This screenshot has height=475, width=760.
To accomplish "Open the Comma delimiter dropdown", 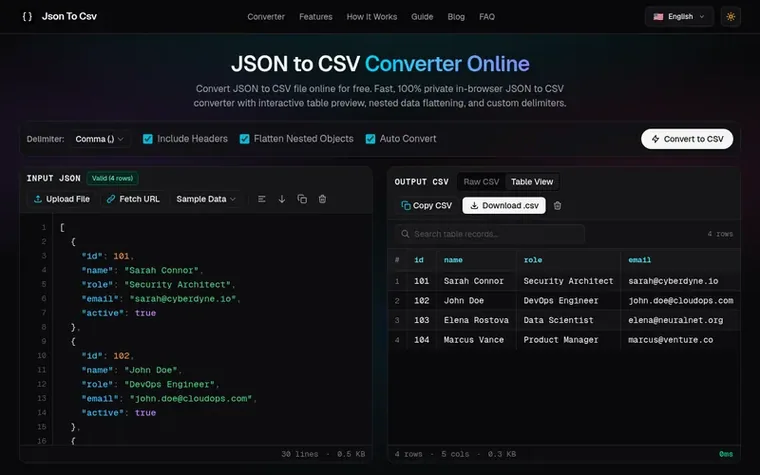I will (x=99, y=139).
